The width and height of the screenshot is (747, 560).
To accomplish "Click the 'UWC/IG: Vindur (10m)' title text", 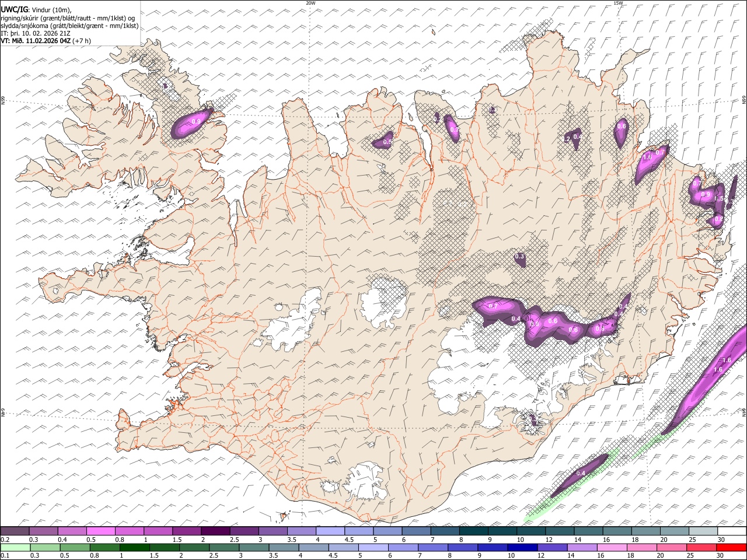I will (37, 9).
